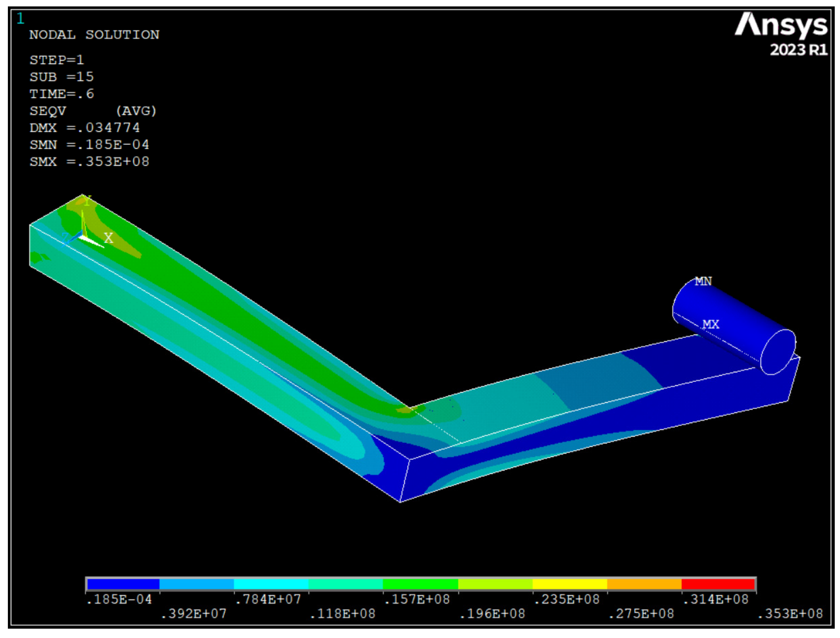Image resolution: width=840 pixels, height=638 pixels.
Task: Click the DMX =.034774 value text
Action: pyautogui.click(x=85, y=127)
